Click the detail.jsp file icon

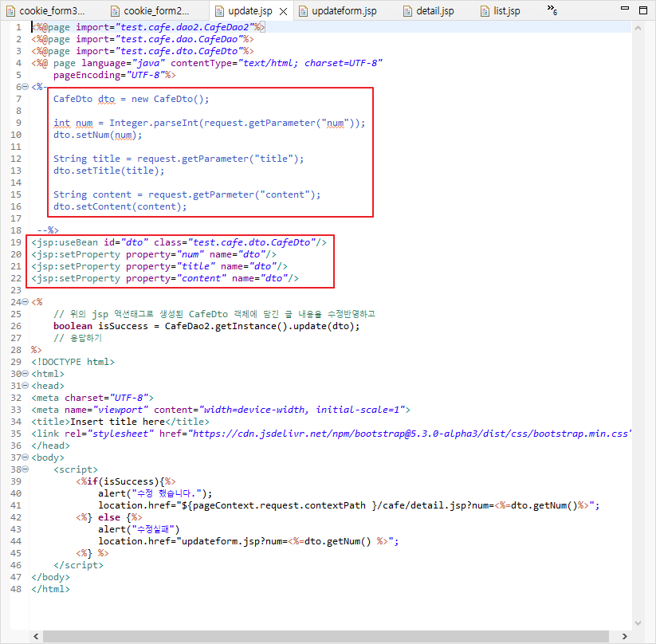(x=407, y=11)
